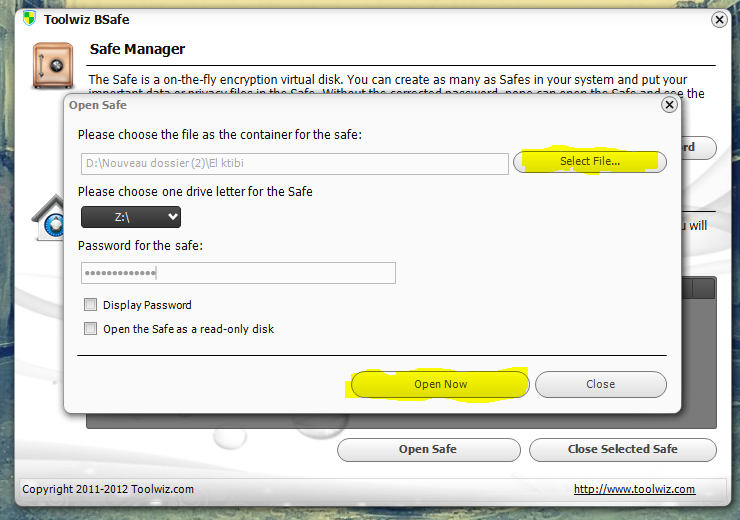Click the Toolwiz BSafe window title text
Viewport: 740px width, 520px height.
click(86, 19)
